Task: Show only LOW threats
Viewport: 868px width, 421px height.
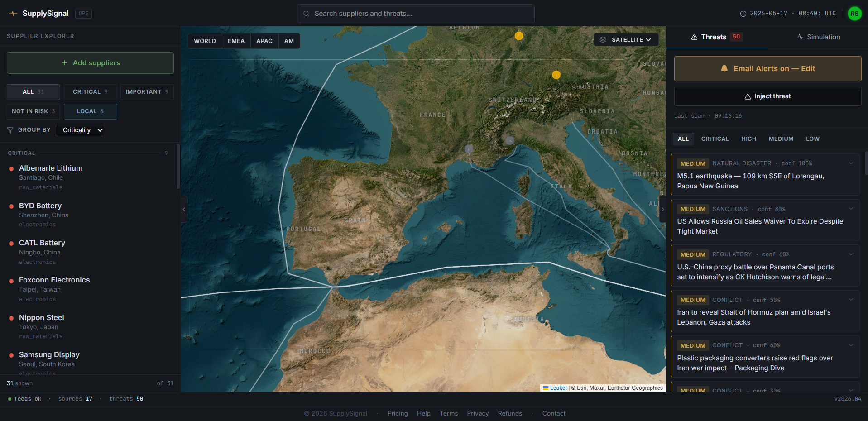Action: click(x=812, y=139)
